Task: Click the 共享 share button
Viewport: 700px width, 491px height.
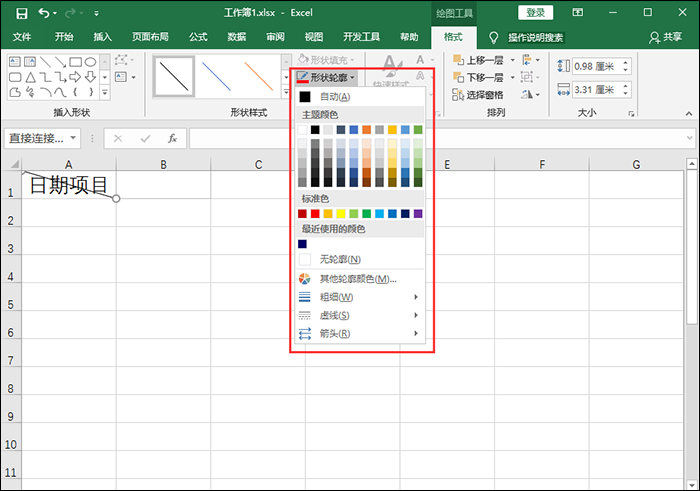Action: point(666,37)
